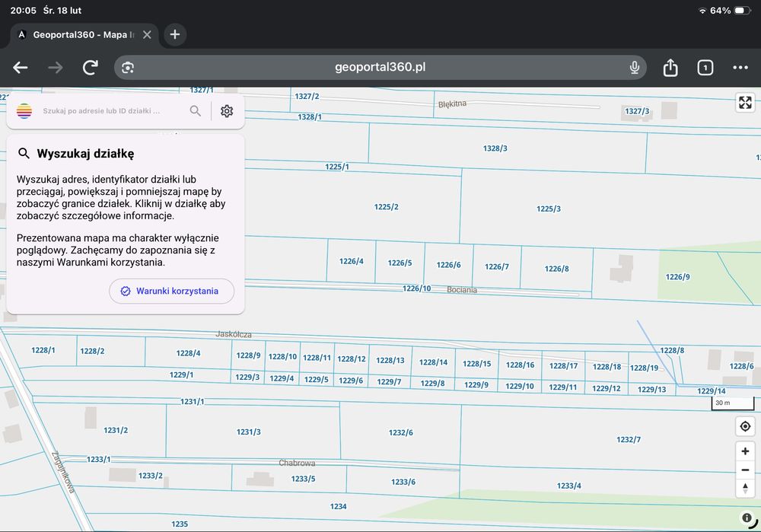Go back to previous page

(x=20, y=68)
